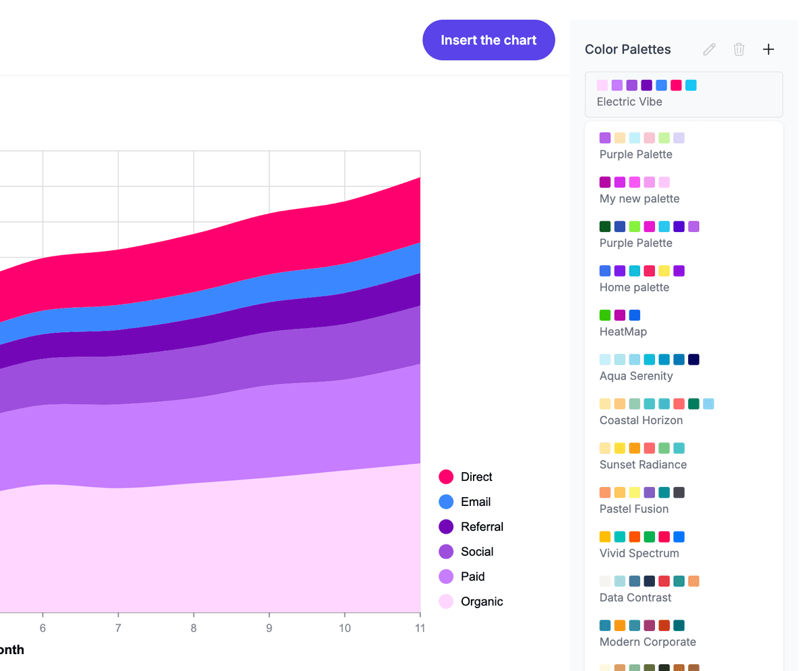This screenshot has height=671, width=812.
Task: Click the purple Referral legend marker
Action: coord(446,526)
